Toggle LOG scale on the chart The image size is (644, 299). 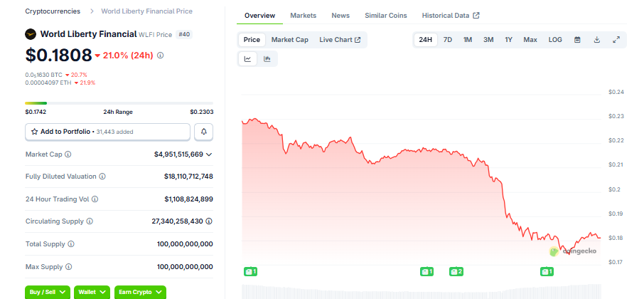click(x=555, y=40)
